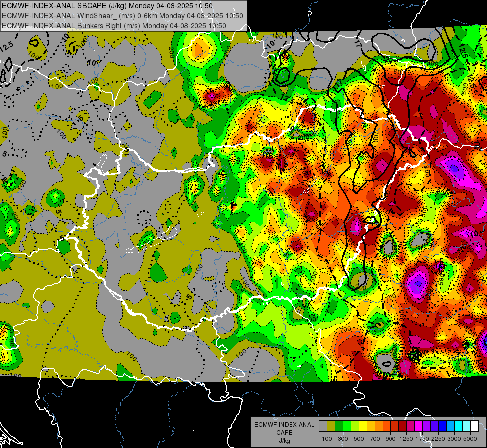487x448 pixels.
Task: Select the amber swatch left of the 700 tick
Action: [371, 426]
